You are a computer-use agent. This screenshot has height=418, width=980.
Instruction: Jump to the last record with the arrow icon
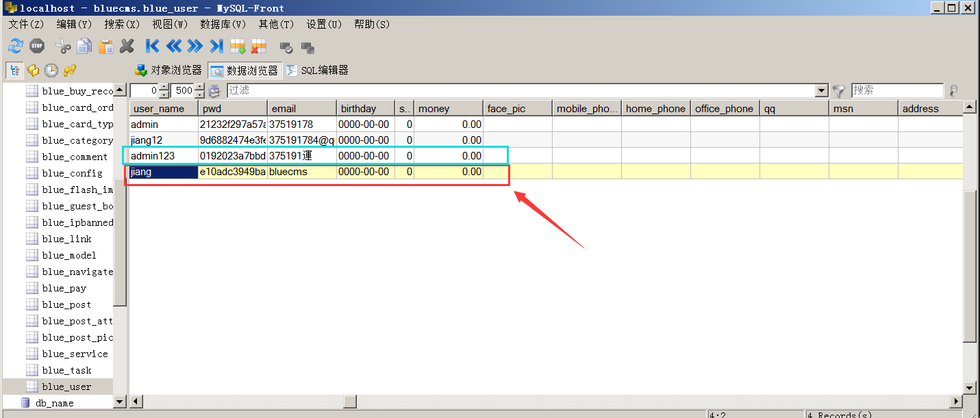[216, 47]
